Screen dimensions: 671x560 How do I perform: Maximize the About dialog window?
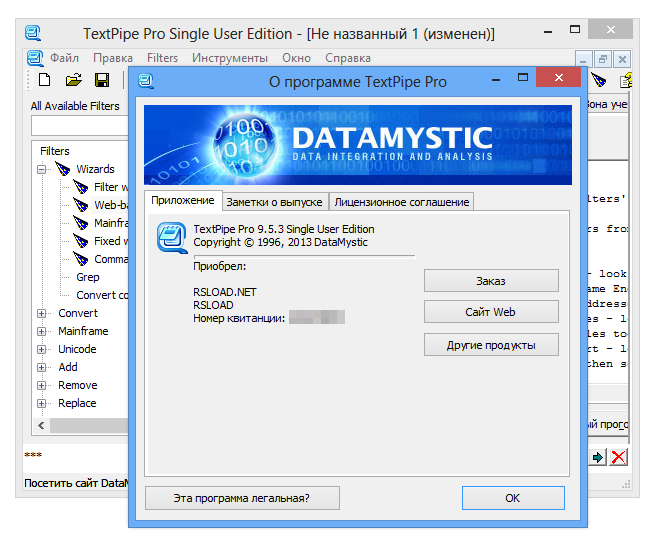point(523,77)
